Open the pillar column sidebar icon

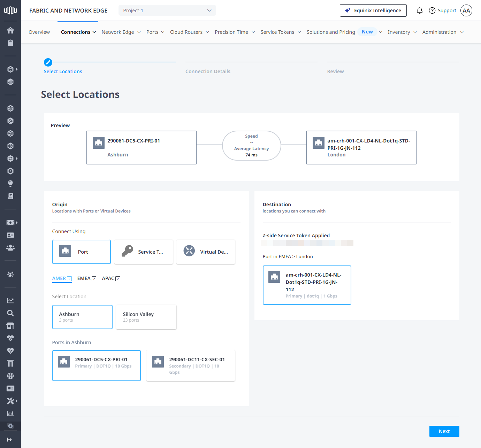(10, 363)
